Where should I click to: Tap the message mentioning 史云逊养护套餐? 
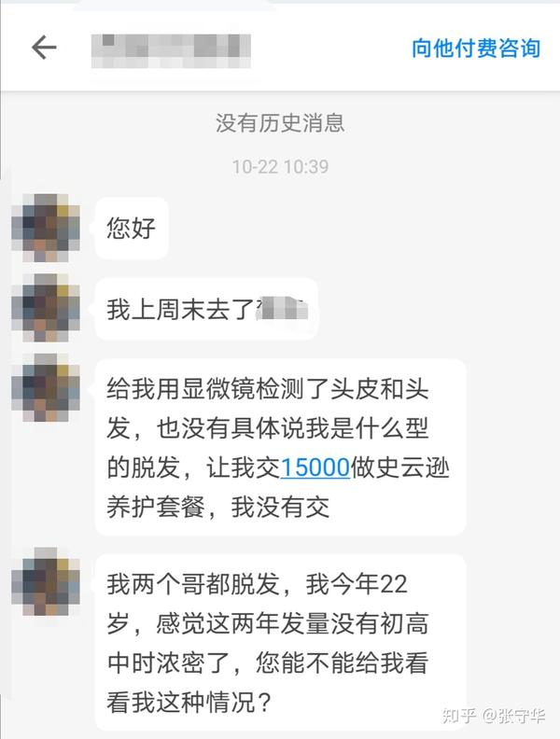click(281, 447)
